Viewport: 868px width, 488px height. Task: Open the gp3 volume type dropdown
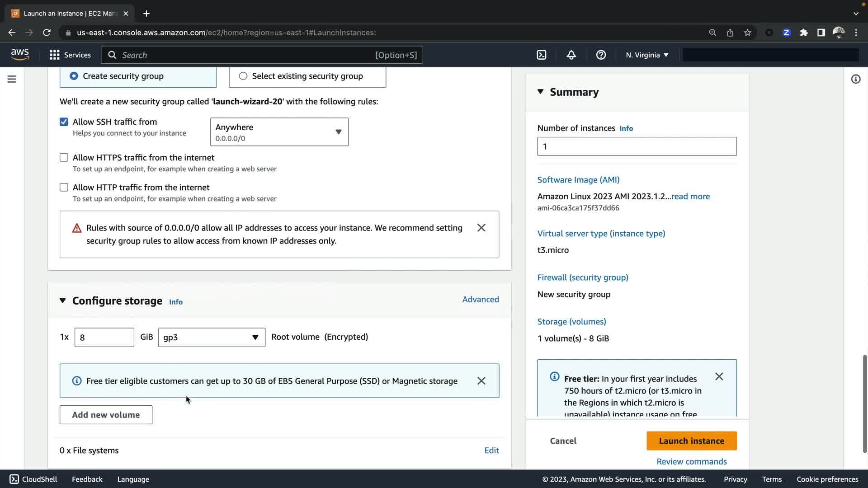[211, 338]
